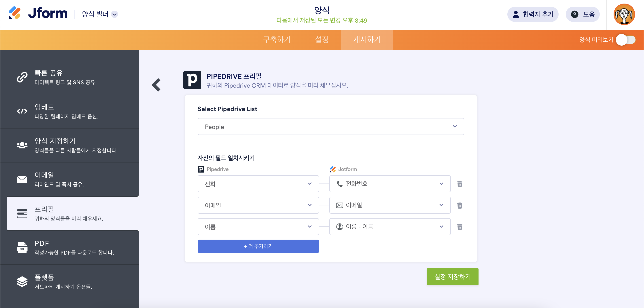Click the Pipedrive logo icon in header
Viewport: 644px width, 308px height.
[192, 80]
